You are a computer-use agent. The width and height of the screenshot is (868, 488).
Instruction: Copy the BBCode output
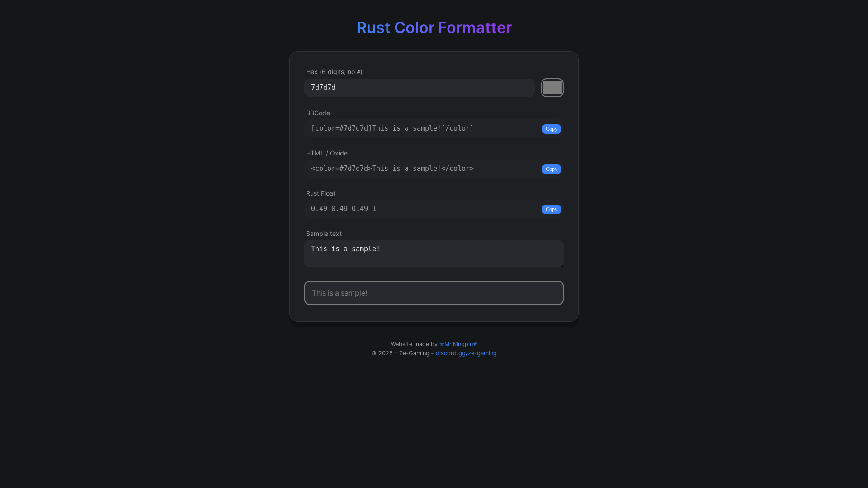(551, 129)
